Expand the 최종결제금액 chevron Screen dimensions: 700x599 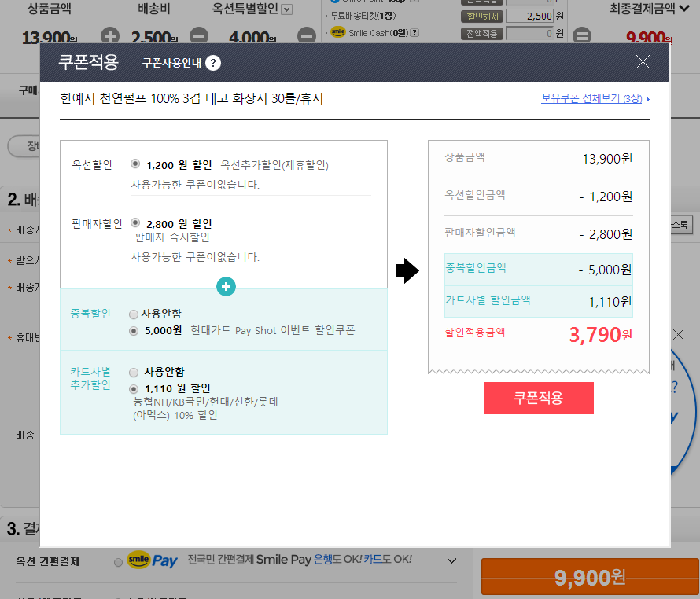click(x=684, y=9)
